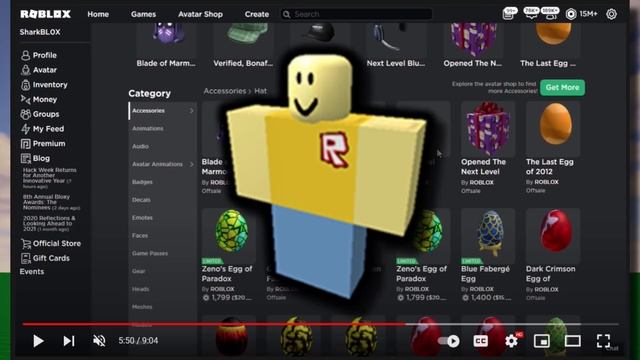Open the My Feed sidebar icon

tap(25, 129)
